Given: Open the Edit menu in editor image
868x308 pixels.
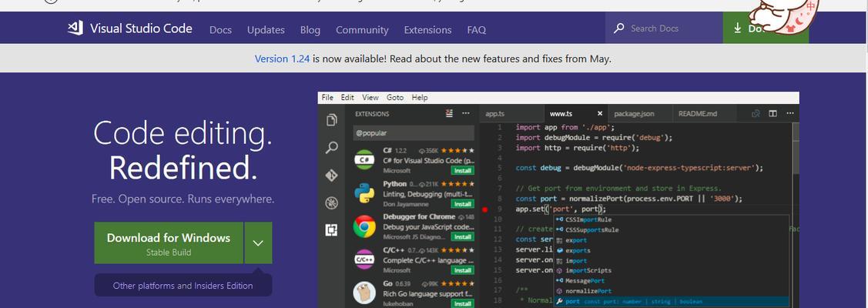Looking at the screenshot, I should (x=347, y=97).
